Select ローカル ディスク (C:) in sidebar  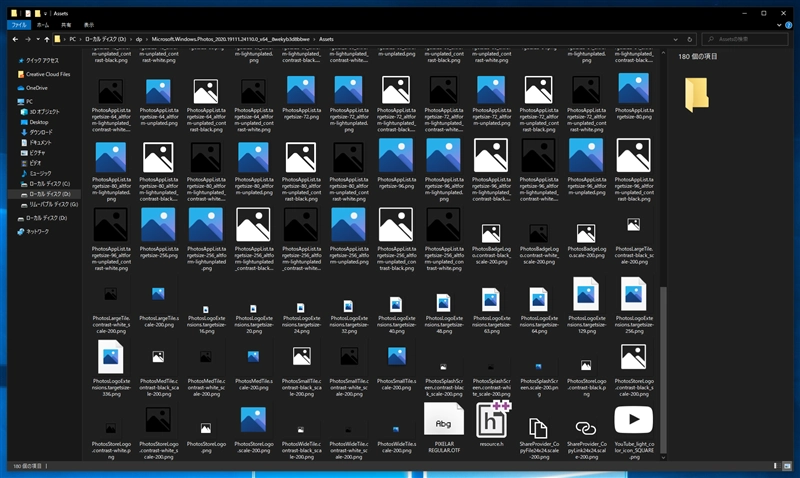click(x=45, y=184)
